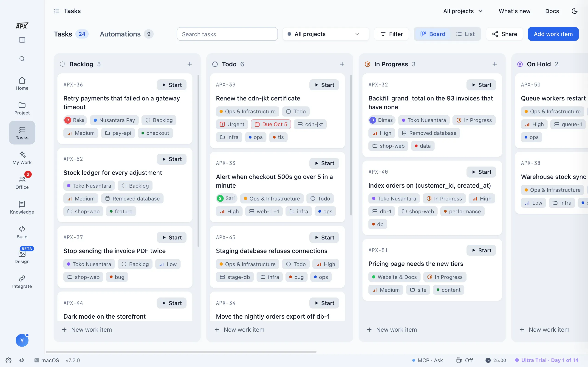Open All projects filter combo box
This screenshot has width=588, height=367.
click(326, 34)
